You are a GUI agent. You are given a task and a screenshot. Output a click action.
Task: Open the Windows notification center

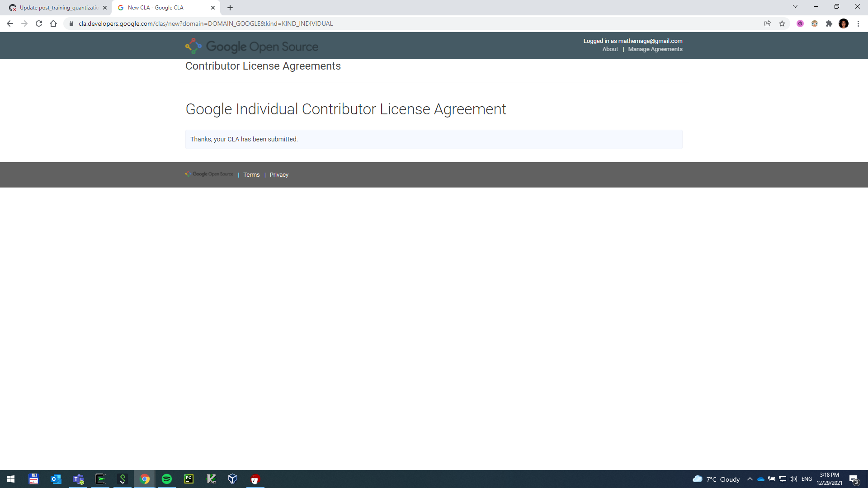pyautogui.click(x=854, y=479)
